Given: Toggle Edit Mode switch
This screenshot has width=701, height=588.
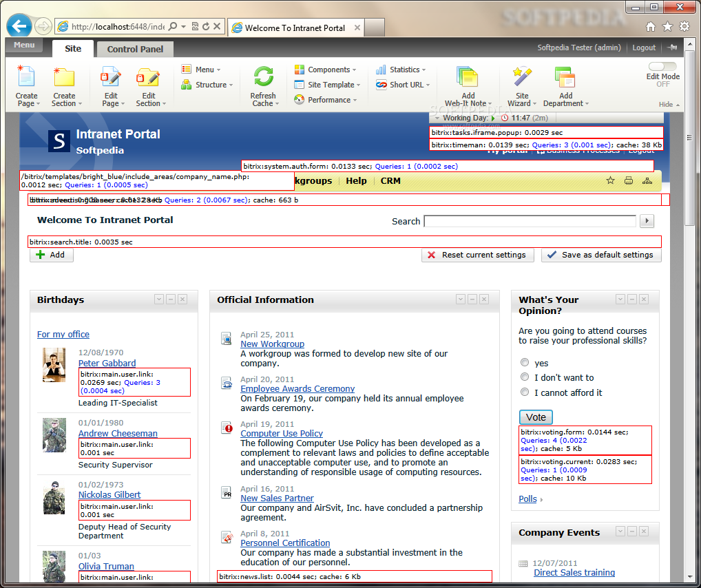Looking at the screenshot, I should point(662,67).
